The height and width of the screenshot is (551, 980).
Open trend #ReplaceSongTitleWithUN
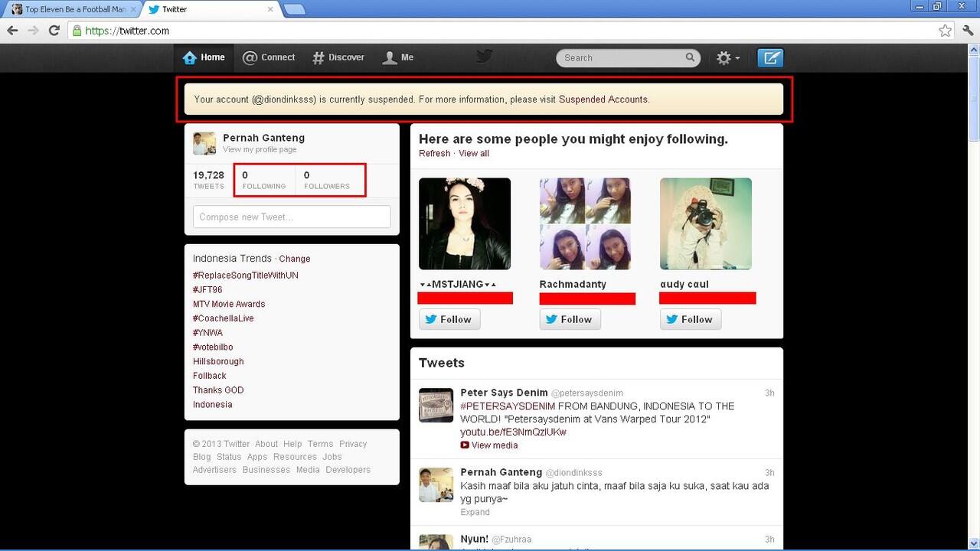pos(246,275)
